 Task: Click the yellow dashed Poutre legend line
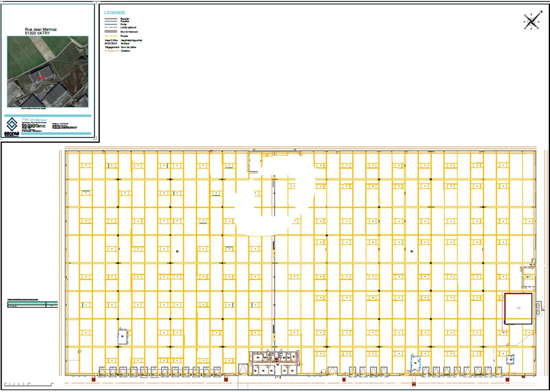[x=110, y=36]
